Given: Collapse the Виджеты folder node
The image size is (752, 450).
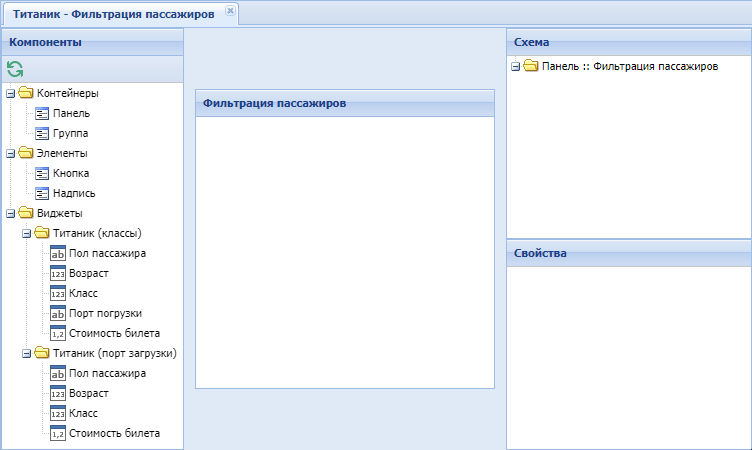Looking at the screenshot, I should (10, 214).
